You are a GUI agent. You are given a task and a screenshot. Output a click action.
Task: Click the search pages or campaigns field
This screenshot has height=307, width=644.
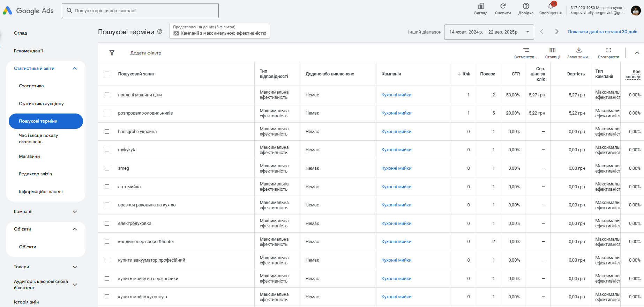click(140, 11)
